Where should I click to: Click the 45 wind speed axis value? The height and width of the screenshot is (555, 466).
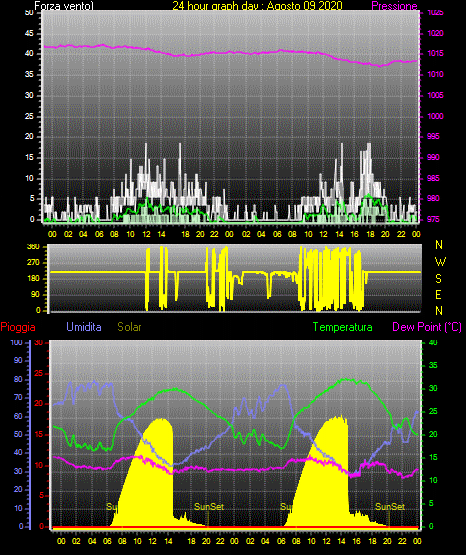click(29, 34)
